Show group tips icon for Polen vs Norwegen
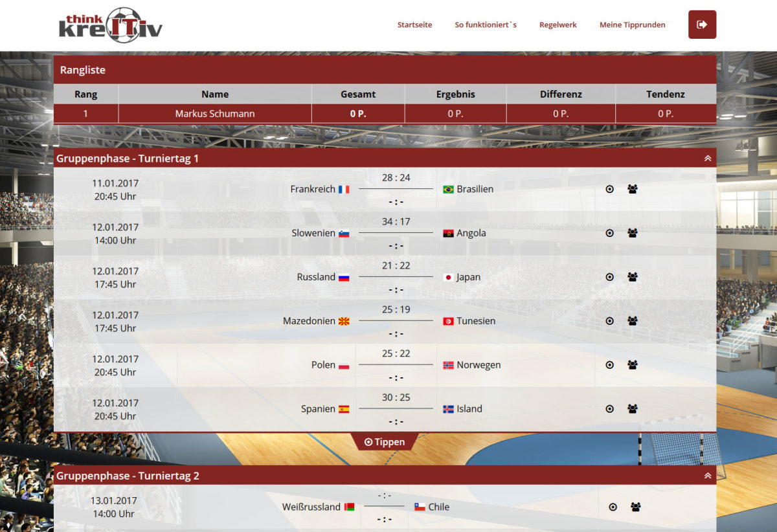The image size is (777, 532). 633,365
